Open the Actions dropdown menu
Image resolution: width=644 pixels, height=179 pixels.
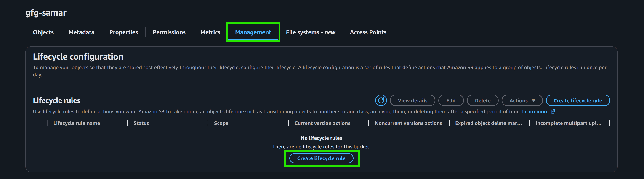tap(522, 100)
